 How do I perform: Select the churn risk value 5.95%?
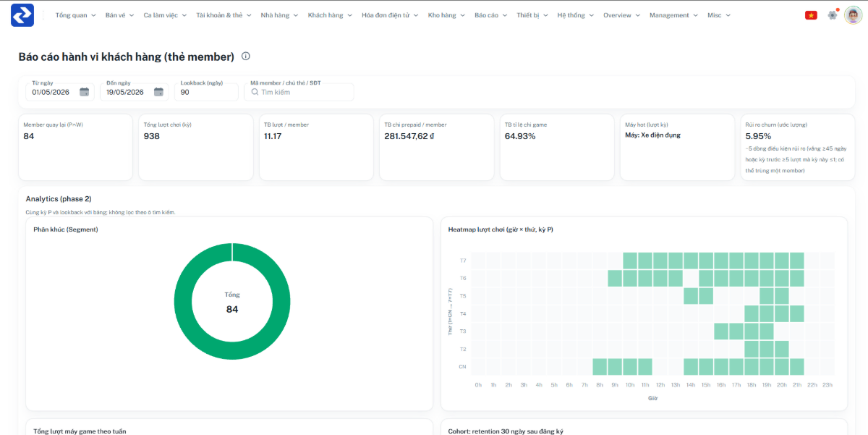[758, 136]
